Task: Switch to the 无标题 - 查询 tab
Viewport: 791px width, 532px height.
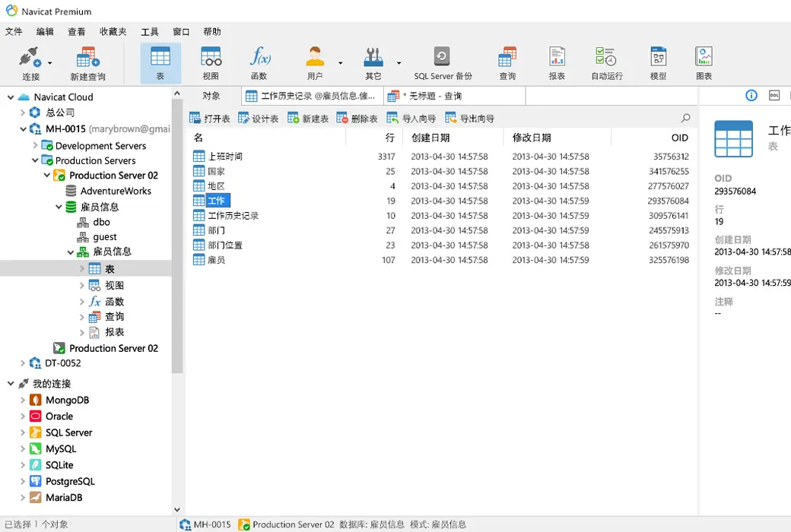Action: tap(455, 96)
